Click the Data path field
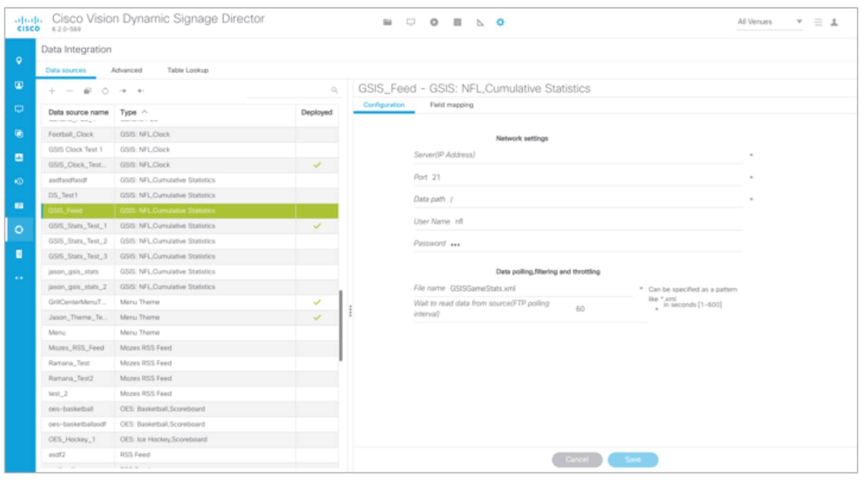The height and width of the screenshot is (485, 868). pyautogui.click(x=578, y=199)
